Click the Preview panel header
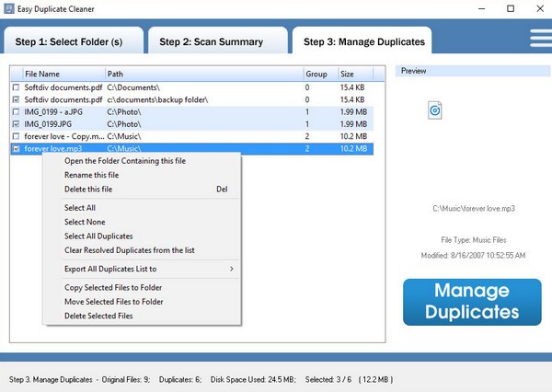The width and height of the screenshot is (552, 392). click(x=472, y=71)
